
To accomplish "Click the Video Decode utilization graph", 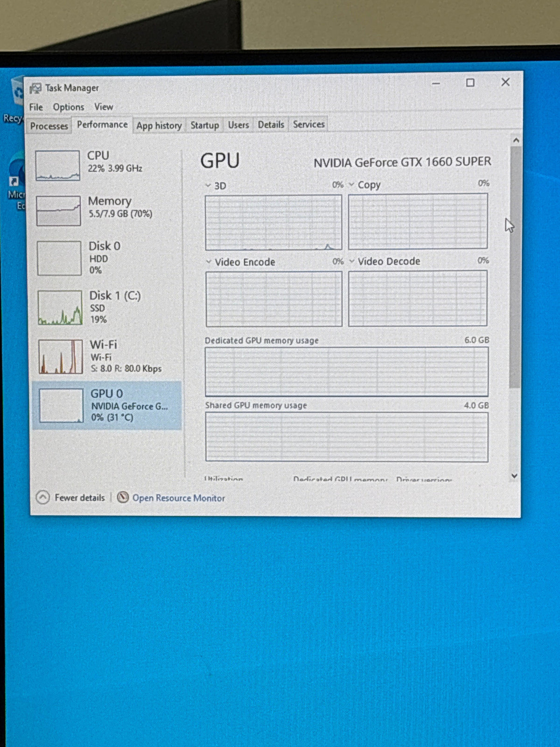I will point(418,298).
